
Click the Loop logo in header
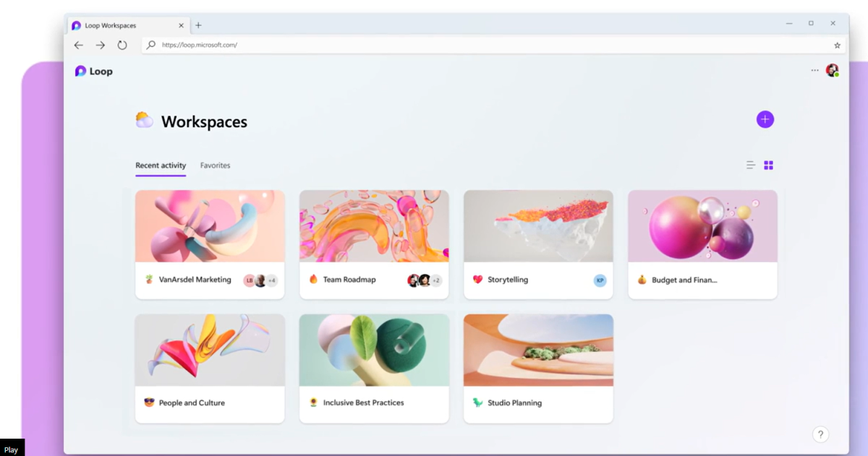point(94,71)
